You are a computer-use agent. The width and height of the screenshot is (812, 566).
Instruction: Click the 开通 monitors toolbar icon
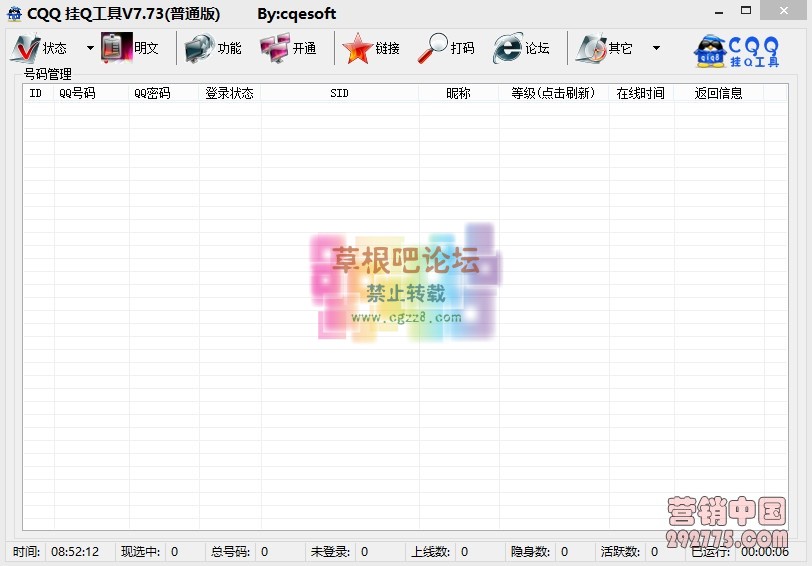click(274, 48)
